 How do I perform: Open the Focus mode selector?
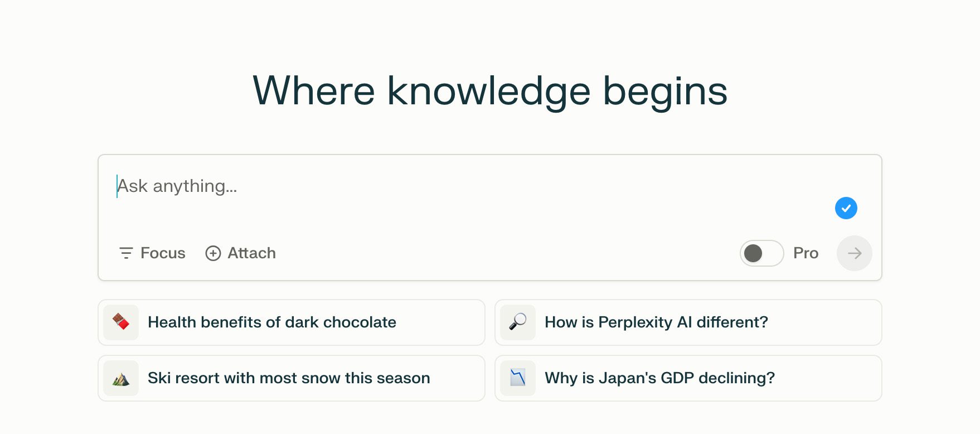[x=152, y=253]
